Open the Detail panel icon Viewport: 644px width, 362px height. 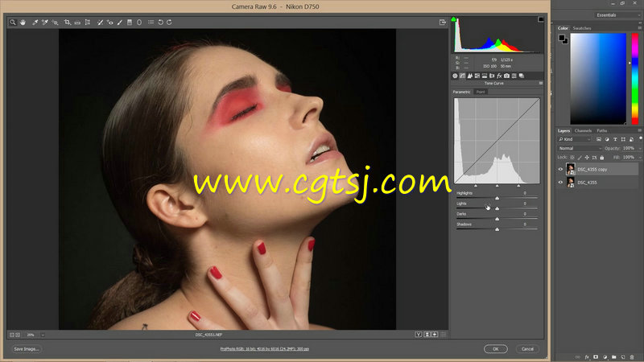coord(470,76)
